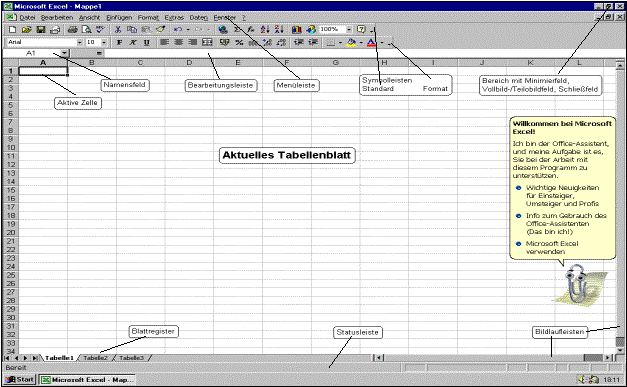Open the Einfügen menu
The image size is (627, 387).
tap(119, 18)
